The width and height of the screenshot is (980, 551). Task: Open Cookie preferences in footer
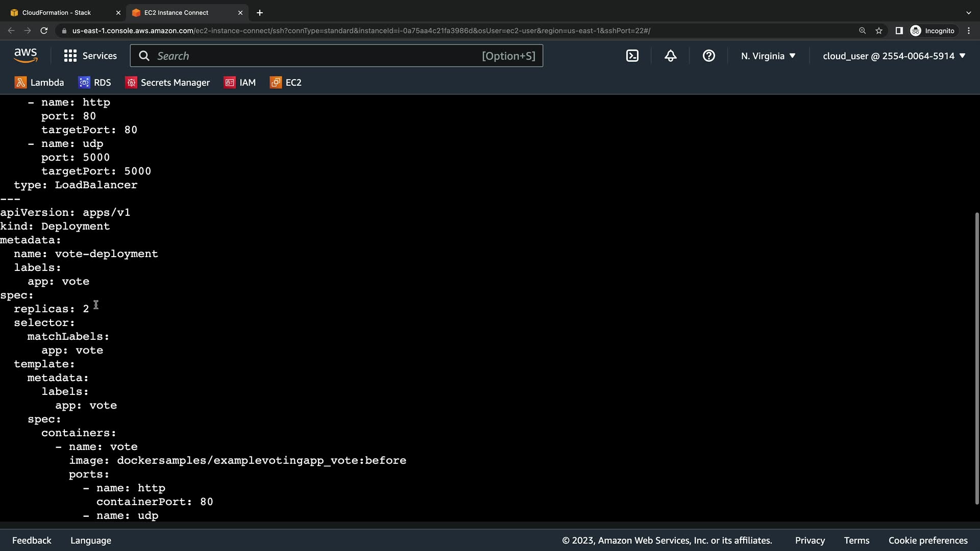tap(927, 540)
